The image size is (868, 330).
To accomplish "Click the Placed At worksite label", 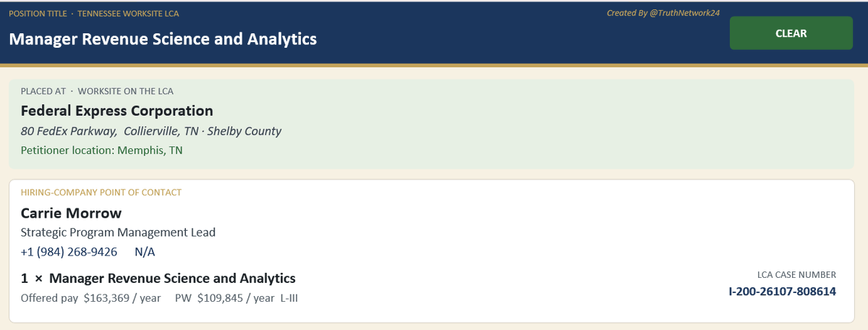I will tap(97, 91).
